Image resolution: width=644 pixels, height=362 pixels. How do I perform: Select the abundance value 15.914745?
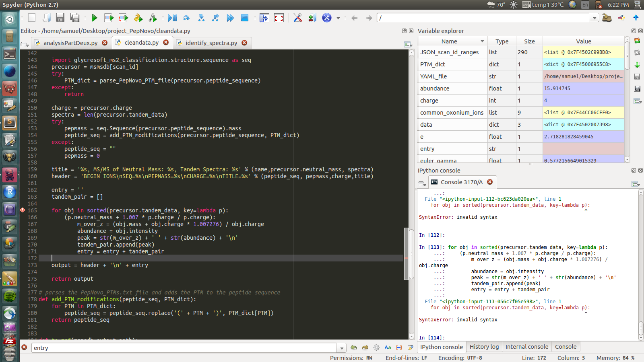tap(583, 88)
